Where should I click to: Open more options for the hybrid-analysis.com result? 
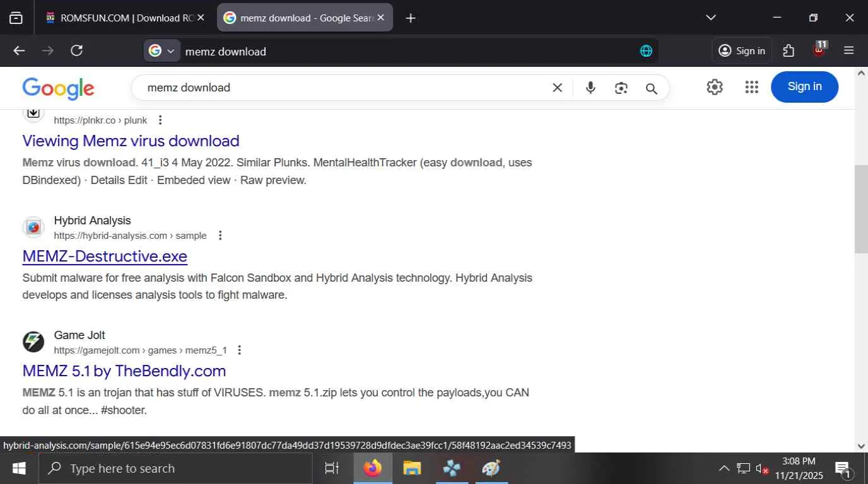pyautogui.click(x=220, y=236)
